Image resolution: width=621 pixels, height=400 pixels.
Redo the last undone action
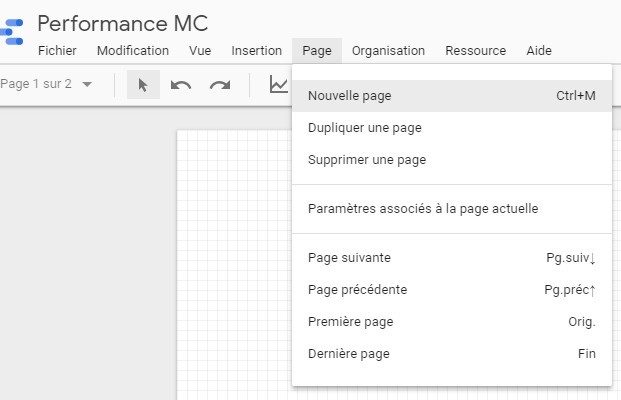point(219,85)
